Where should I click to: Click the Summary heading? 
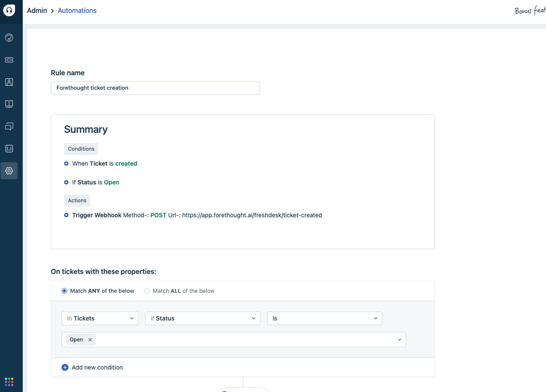pyautogui.click(x=86, y=129)
